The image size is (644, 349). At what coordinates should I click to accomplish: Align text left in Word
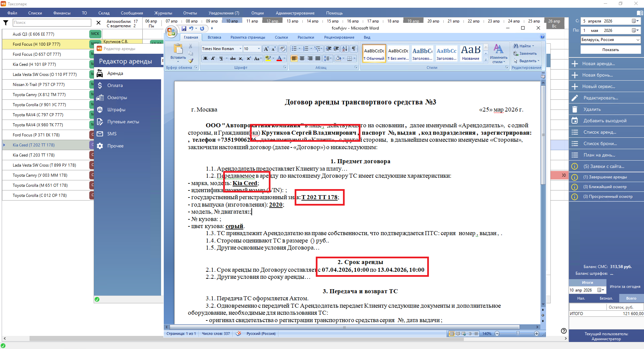pyautogui.click(x=294, y=58)
